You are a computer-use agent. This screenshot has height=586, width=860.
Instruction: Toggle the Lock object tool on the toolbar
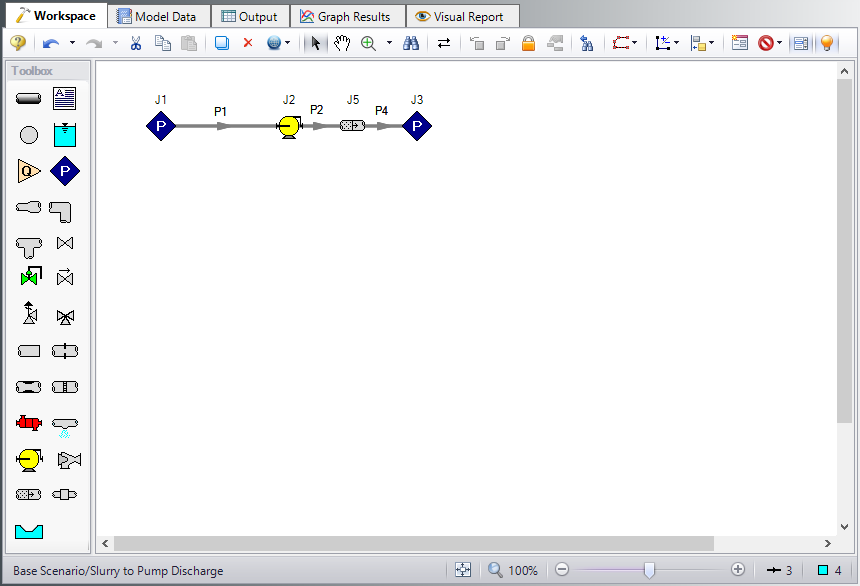coord(528,43)
